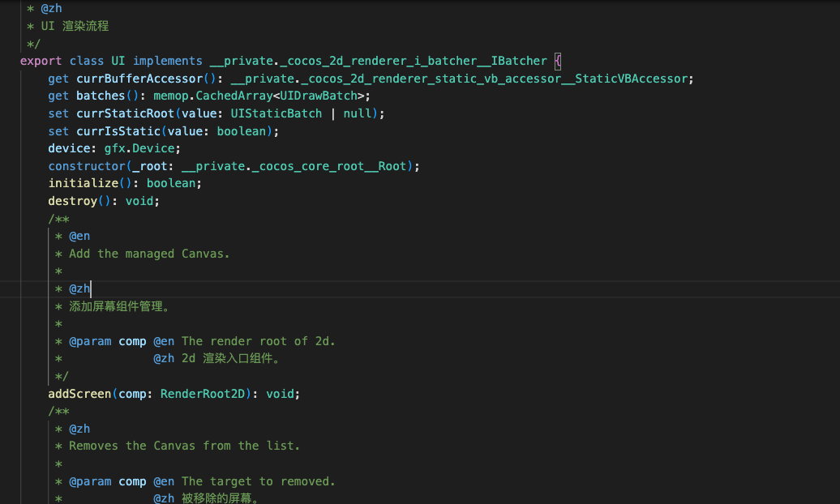Click '_root' constructor parameter

click(149, 166)
